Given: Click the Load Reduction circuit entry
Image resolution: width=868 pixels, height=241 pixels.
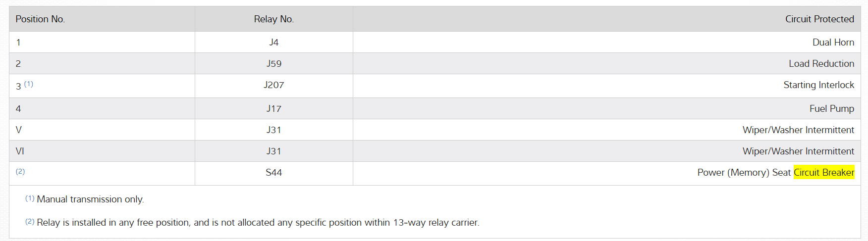Looking at the screenshot, I should (x=821, y=63).
